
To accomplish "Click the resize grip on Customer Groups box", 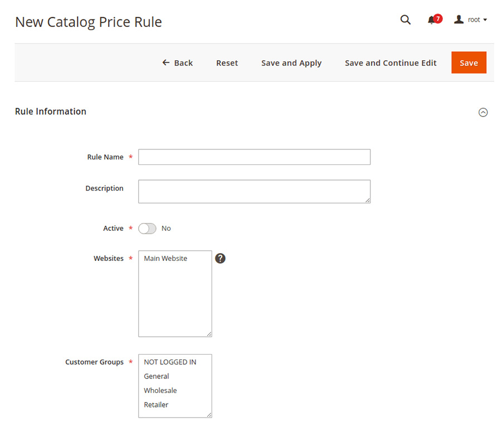I will tap(210, 414).
